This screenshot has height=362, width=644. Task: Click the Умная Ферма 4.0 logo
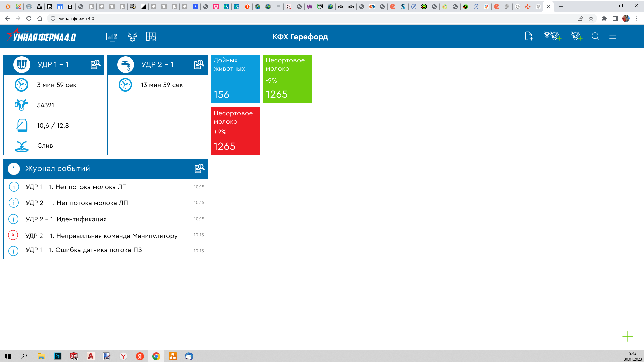[42, 36]
